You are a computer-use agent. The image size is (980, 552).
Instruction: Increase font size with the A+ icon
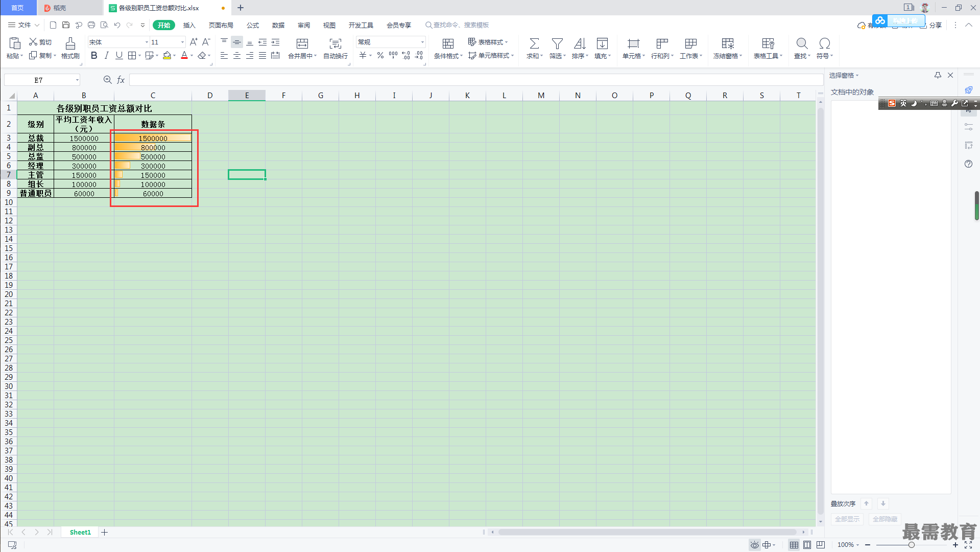click(x=194, y=42)
